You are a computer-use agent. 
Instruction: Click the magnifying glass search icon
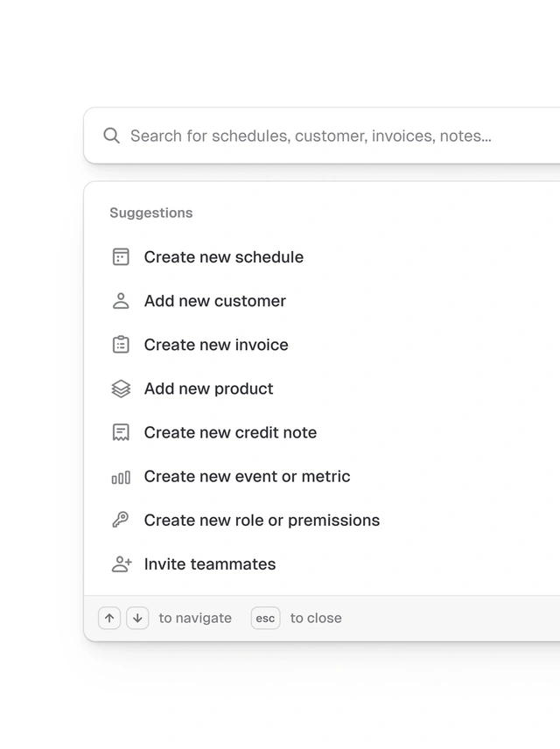pos(111,136)
